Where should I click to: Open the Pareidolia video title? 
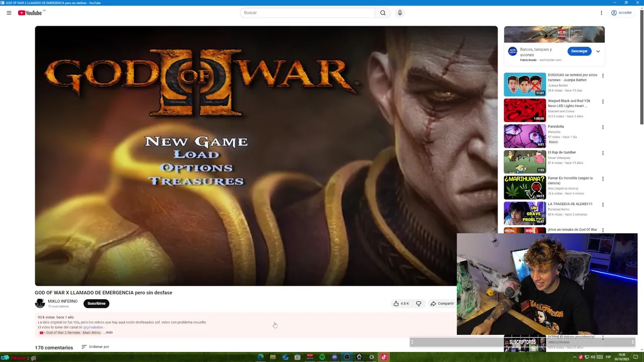coord(556,127)
